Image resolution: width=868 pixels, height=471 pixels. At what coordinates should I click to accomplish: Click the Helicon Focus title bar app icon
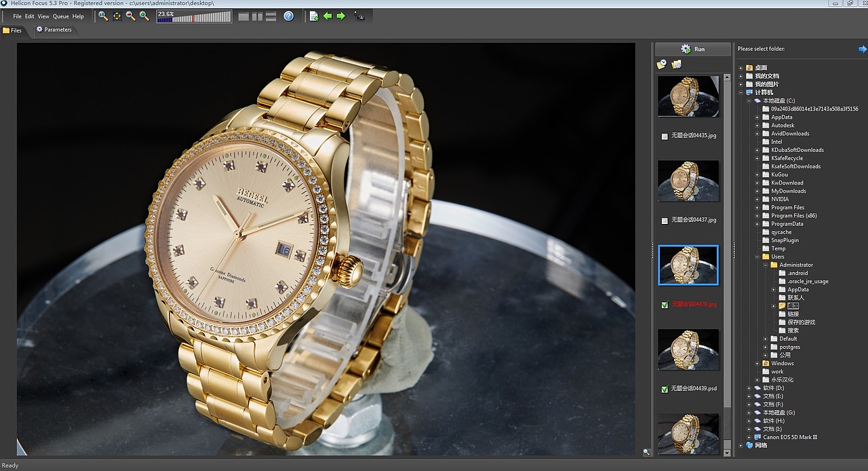(5, 3)
